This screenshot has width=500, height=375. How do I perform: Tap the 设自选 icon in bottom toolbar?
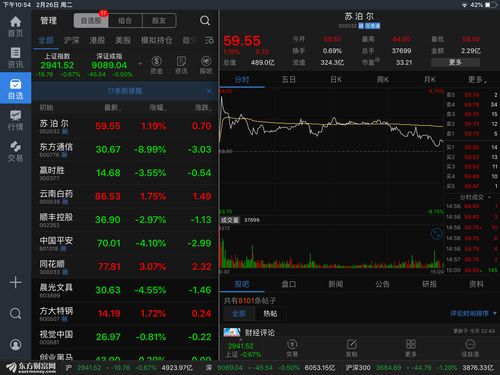click(470, 348)
